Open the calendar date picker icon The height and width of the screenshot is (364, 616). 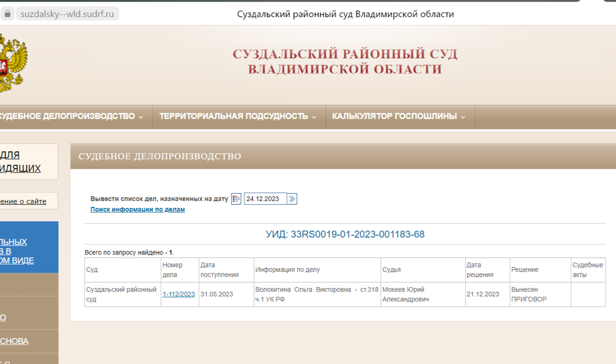(236, 198)
